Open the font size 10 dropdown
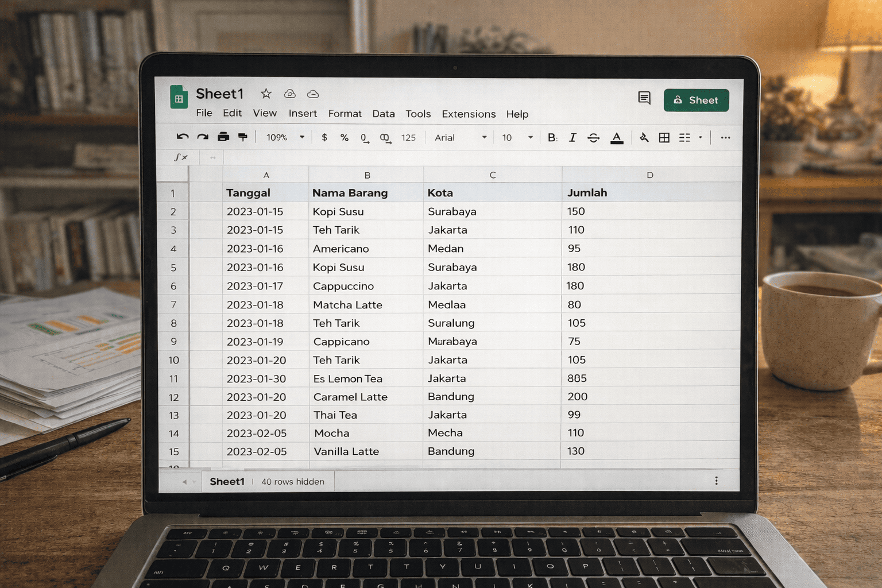Image resolution: width=882 pixels, height=588 pixels. point(517,138)
